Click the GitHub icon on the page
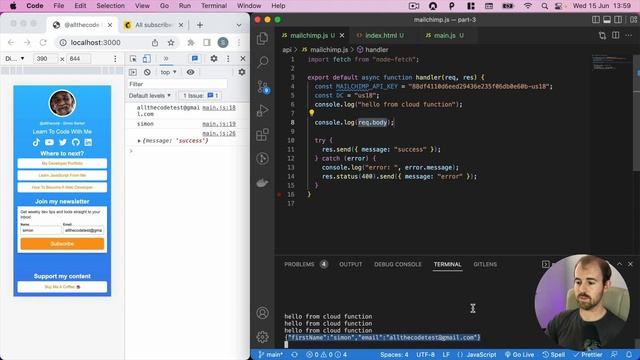This screenshot has width=640, height=360. (76, 142)
